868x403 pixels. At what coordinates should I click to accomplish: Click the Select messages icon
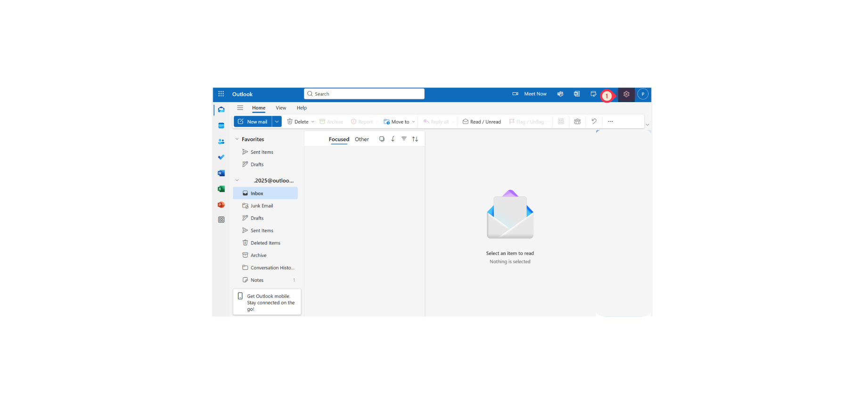pyautogui.click(x=382, y=139)
